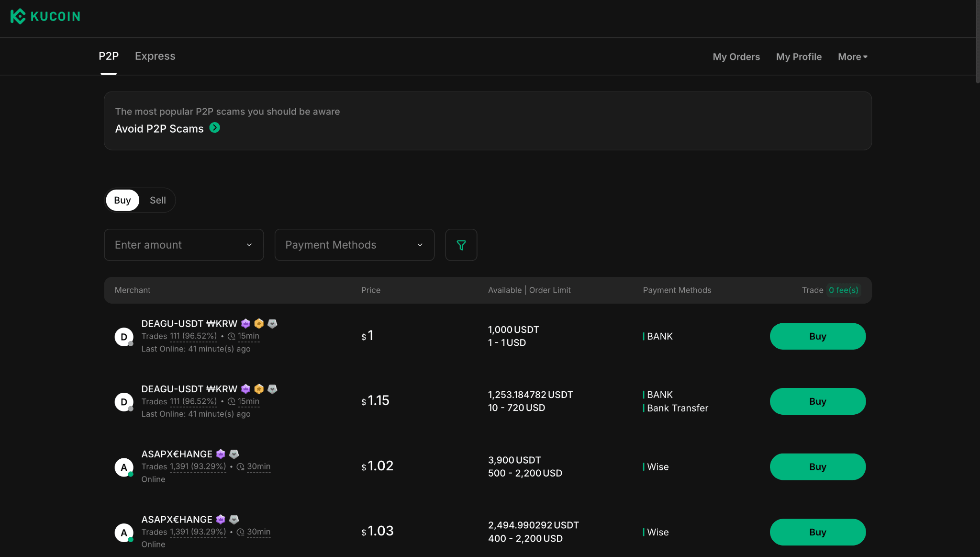
Task: Expand the Enter amount currency dropdown
Action: 249,245
